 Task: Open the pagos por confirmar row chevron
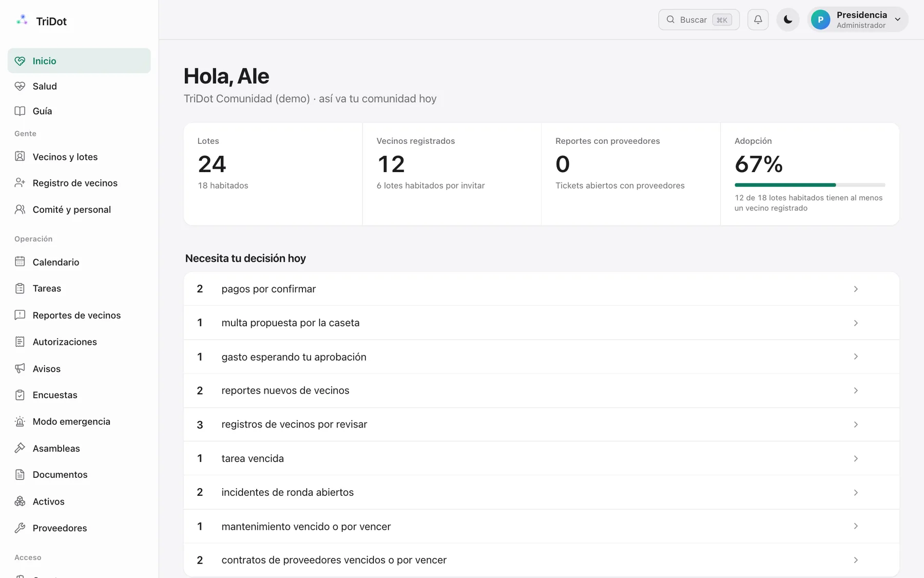(x=856, y=289)
